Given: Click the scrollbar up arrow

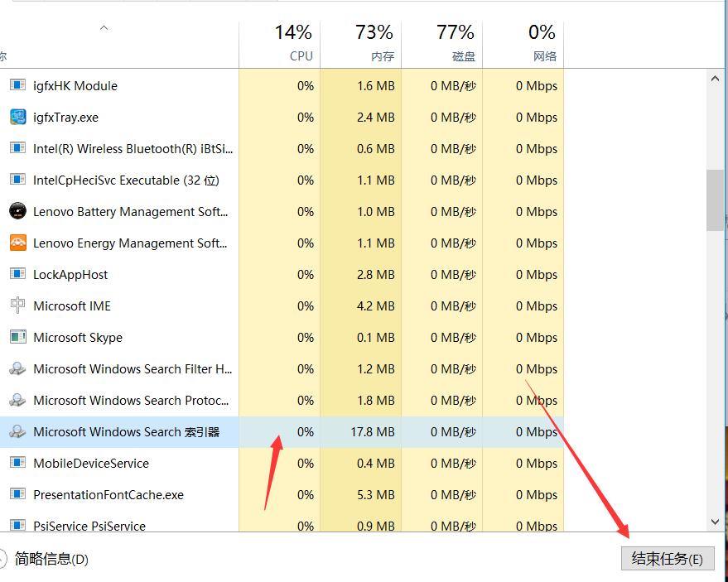Looking at the screenshot, I should tap(714, 79).
